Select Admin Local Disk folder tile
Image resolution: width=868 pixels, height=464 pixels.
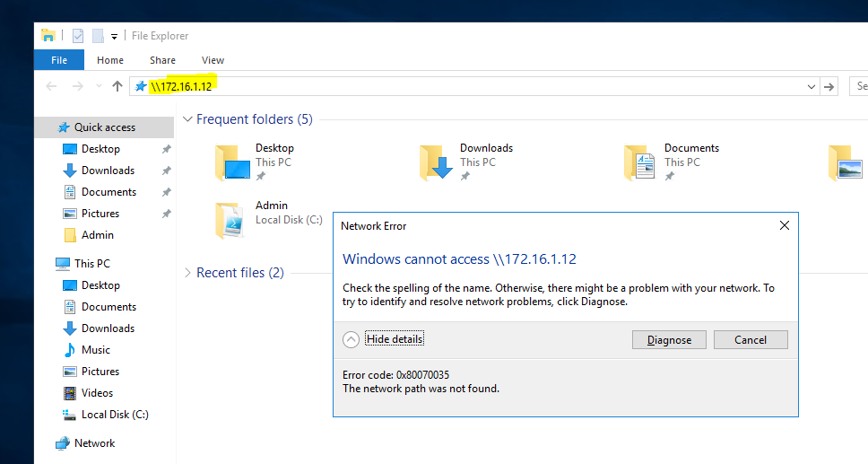(x=269, y=220)
